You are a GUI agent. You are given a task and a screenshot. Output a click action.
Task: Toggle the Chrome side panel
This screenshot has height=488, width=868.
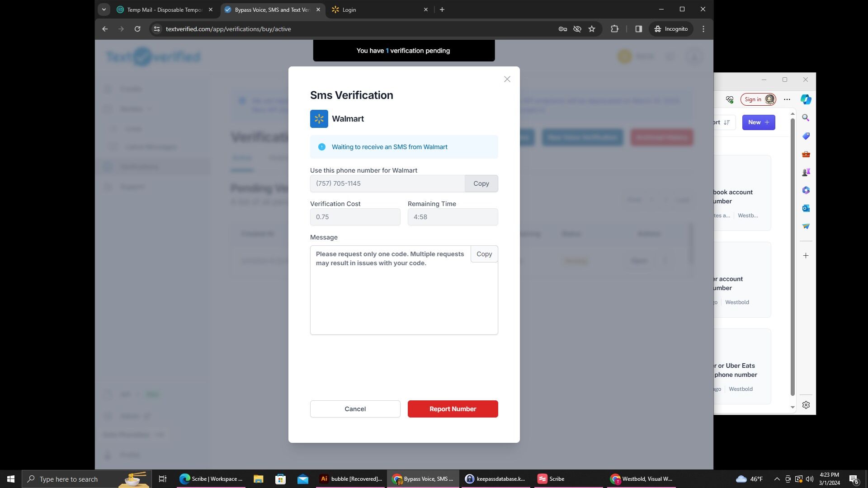pos(638,29)
